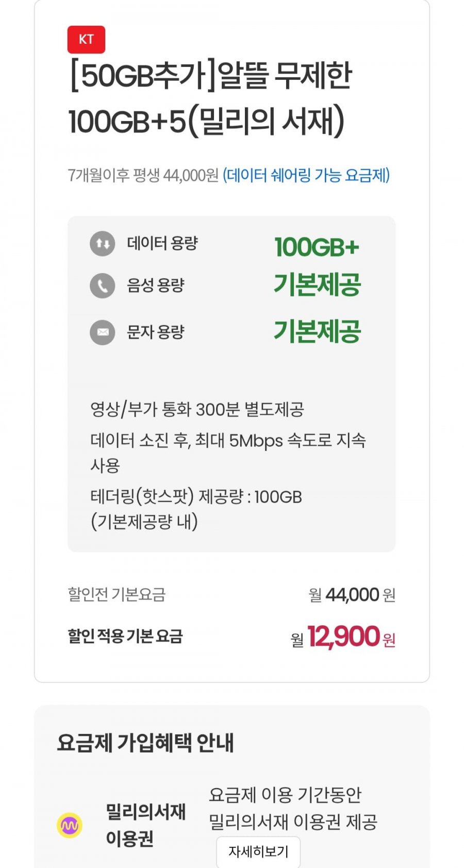This screenshot has width=464, height=868.
Task: Click the discounted price 월 12,900원
Action: 343,637
